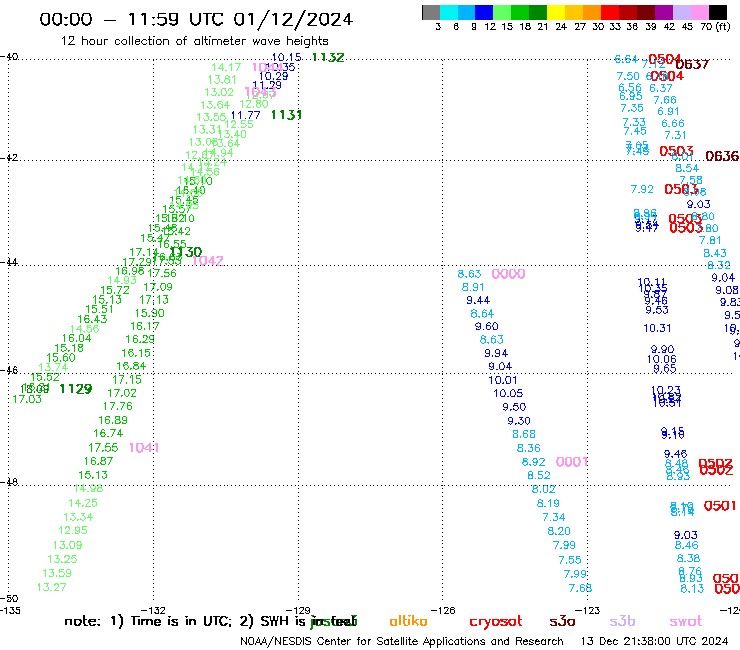Click the pink swot time stamp "0001"
The image size is (740, 650).
(x=572, y=462)
